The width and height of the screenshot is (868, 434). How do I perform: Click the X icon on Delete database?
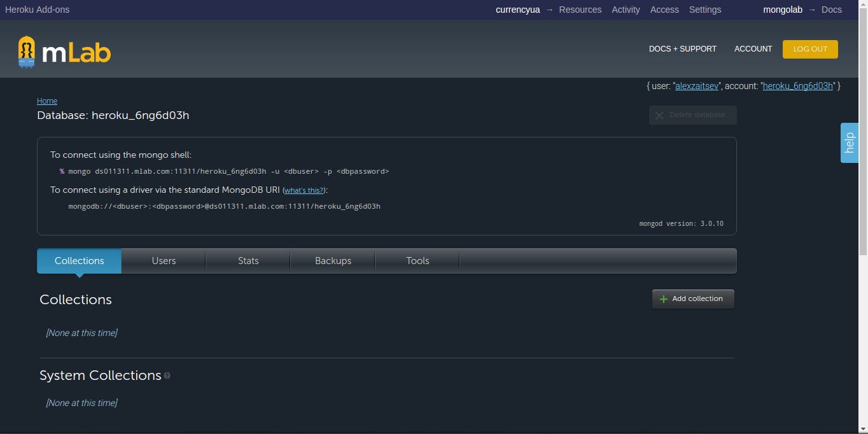tap(659, 115)
